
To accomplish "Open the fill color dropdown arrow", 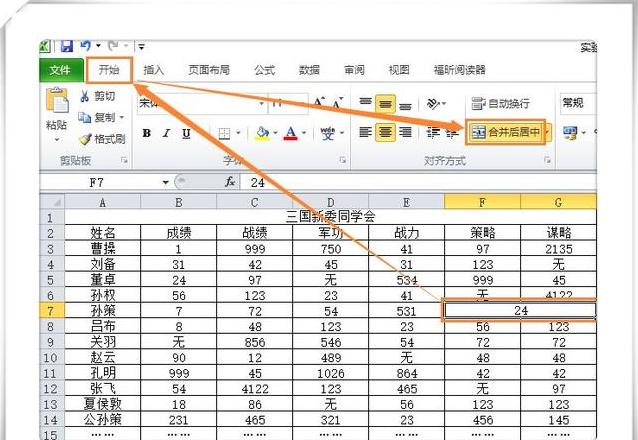I will pos(275,133).
